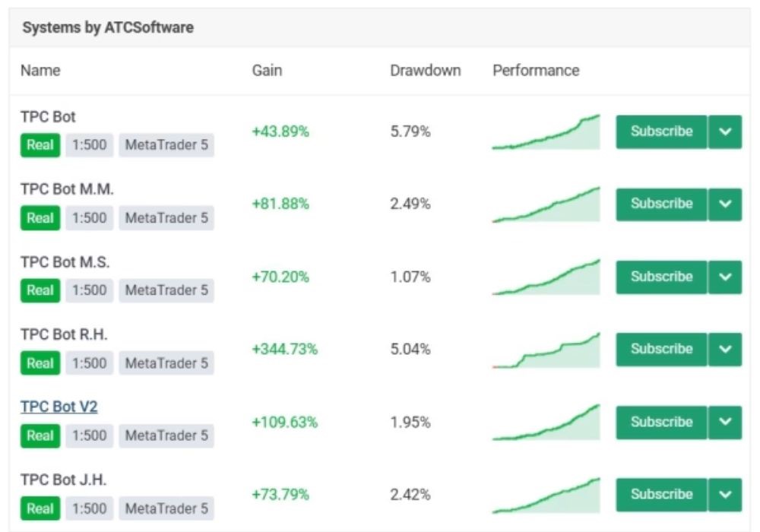Open dropdown arrow for TPC Bot V2

pos(725,422)
